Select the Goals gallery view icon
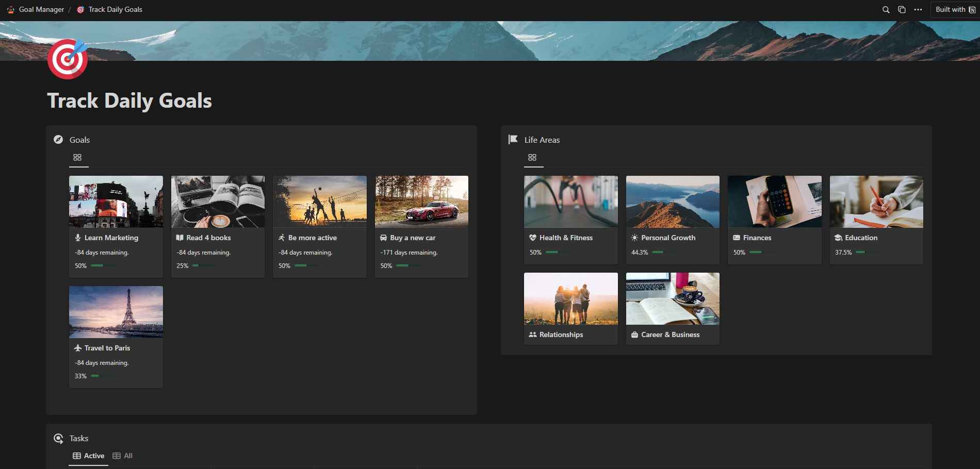This screenshot has height=469, width=980. [77, 158]
